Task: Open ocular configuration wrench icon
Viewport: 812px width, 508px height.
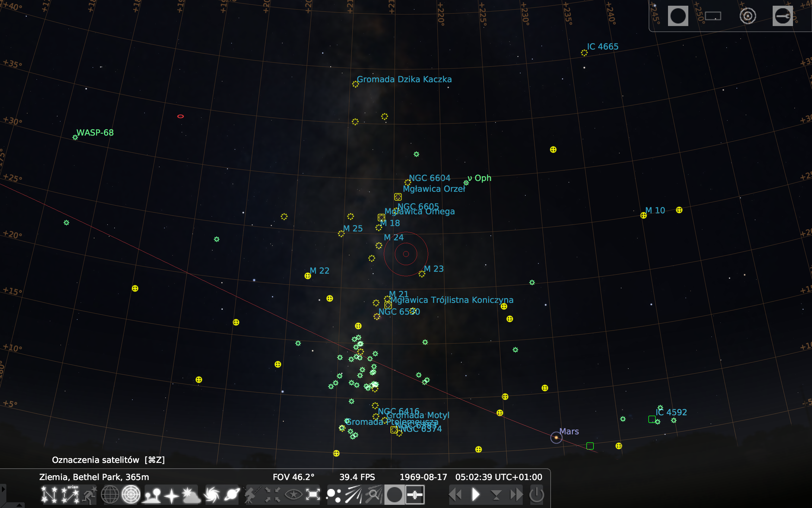Action: click(x=782, y=16)
